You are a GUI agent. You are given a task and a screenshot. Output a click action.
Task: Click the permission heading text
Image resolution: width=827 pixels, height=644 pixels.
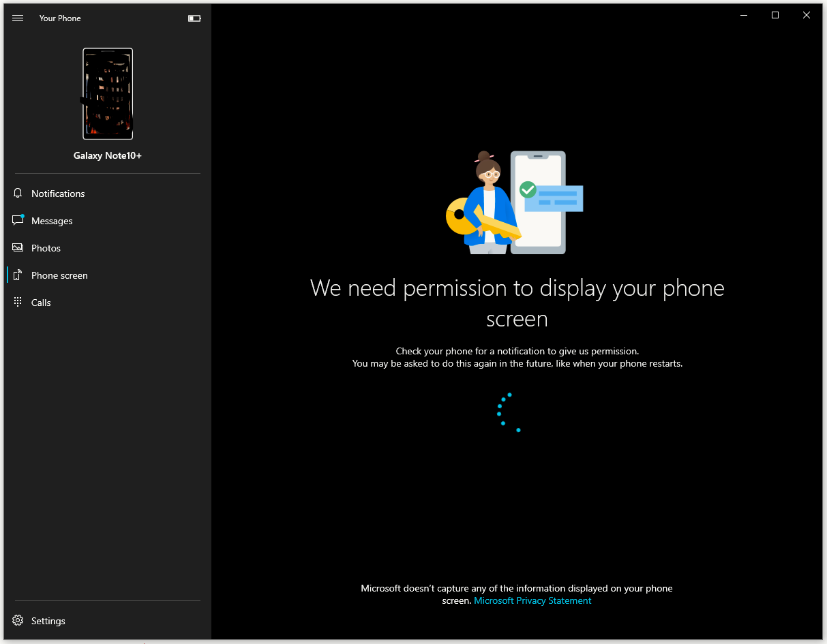[x=517, y=303]
